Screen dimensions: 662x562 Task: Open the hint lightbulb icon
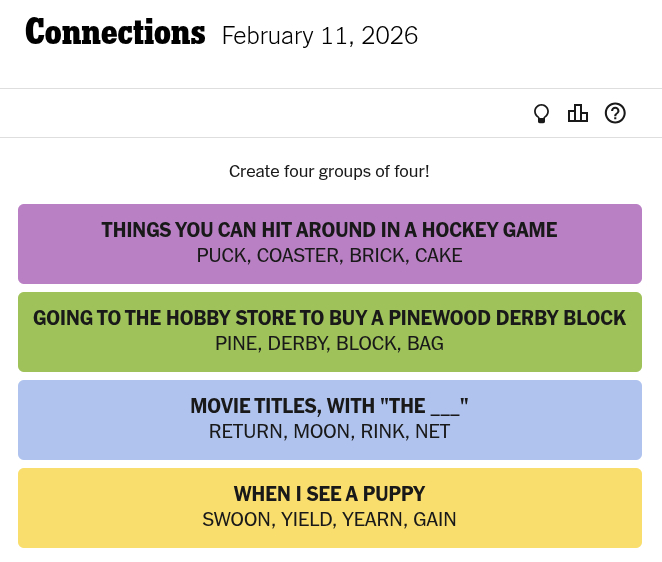point(541,114)
